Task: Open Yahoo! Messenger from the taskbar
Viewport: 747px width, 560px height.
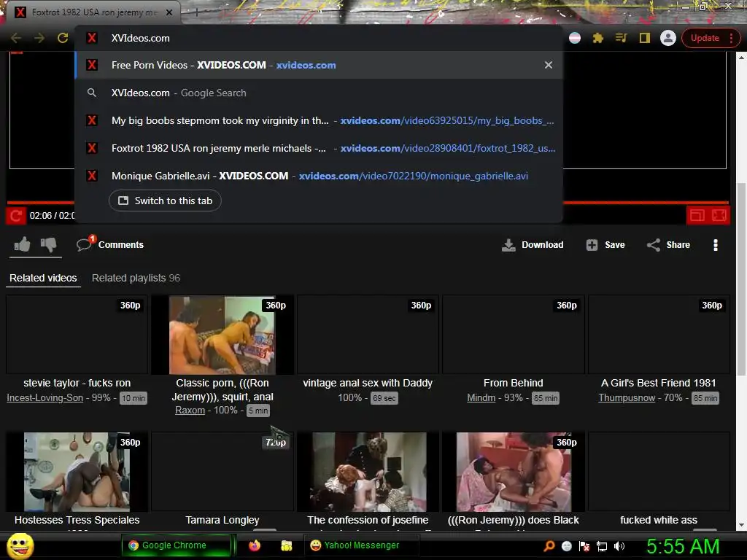Action: pos(362,545)
